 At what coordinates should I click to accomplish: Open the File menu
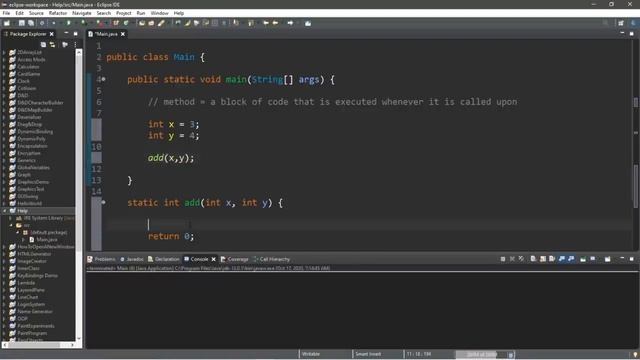pyautogui.click(x=6, y=13)
